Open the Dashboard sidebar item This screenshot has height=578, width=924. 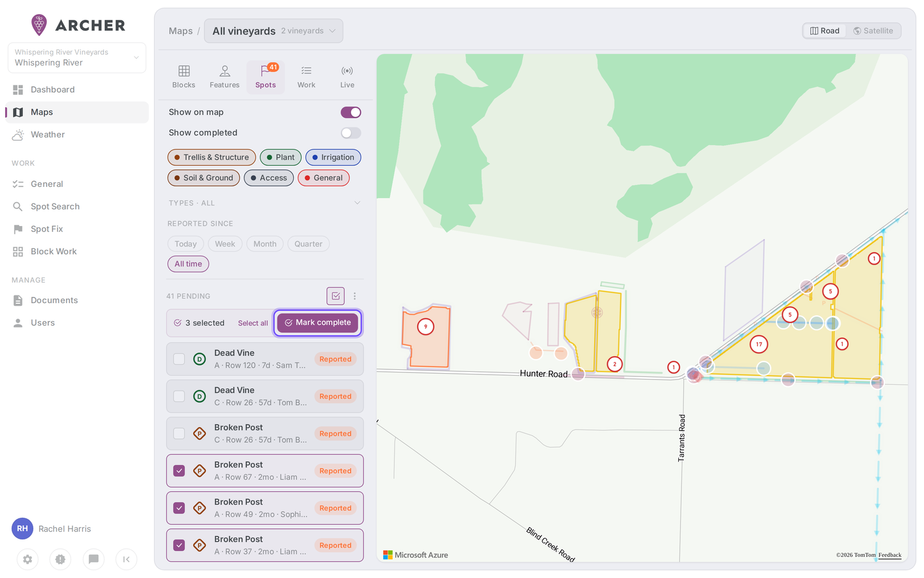[x=77, y=90]
